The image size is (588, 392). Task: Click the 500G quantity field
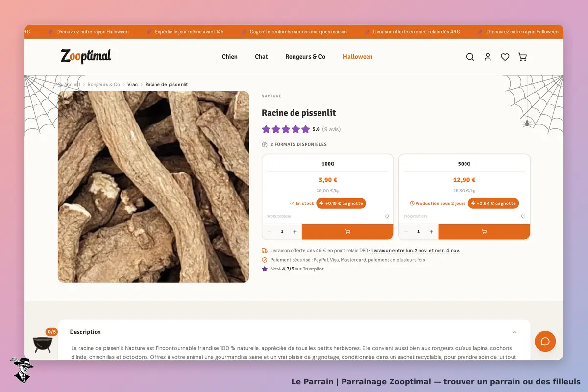[418, 232]
